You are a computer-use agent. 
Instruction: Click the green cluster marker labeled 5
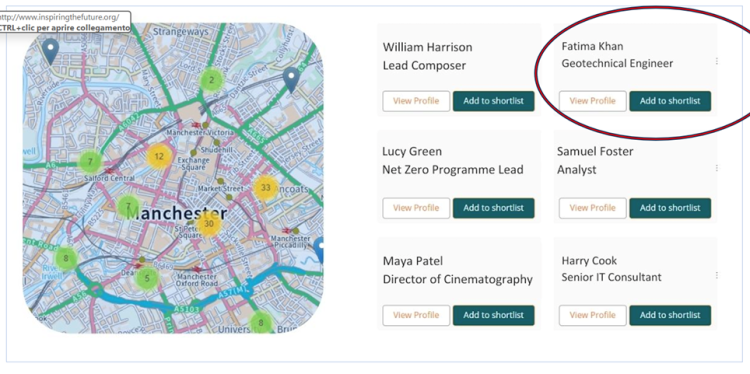(x=147, y=278)
